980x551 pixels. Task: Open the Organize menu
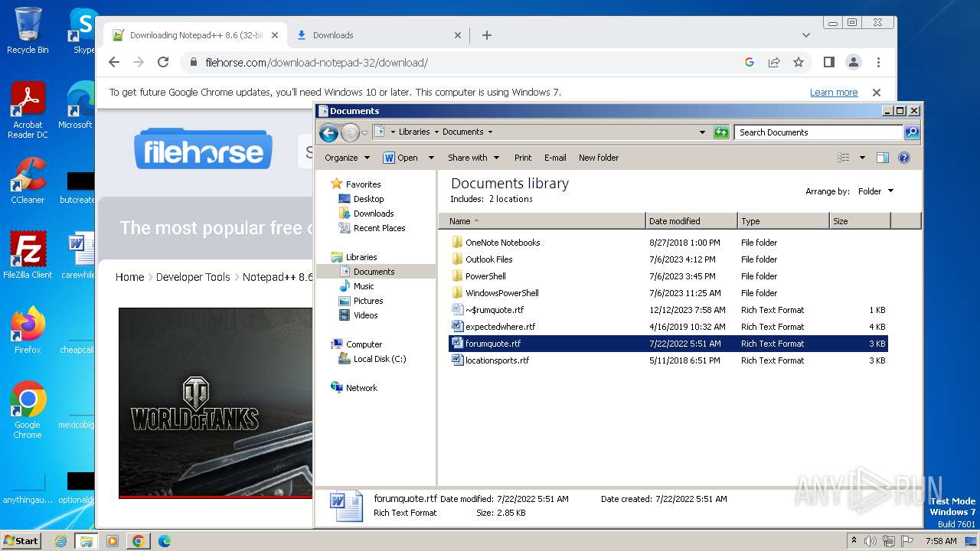point(347,158)
